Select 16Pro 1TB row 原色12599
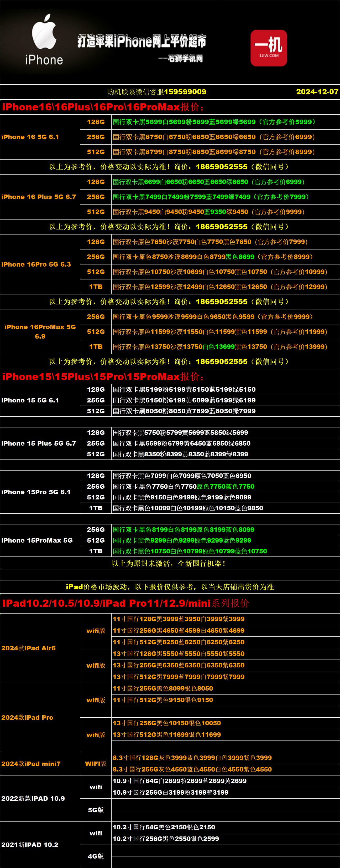340x868 pixels. click(x=225, y=287)
